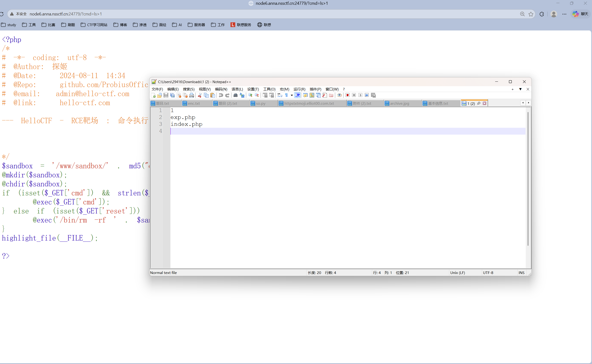Switch to the archive.jpg tab

coord(402,103)
